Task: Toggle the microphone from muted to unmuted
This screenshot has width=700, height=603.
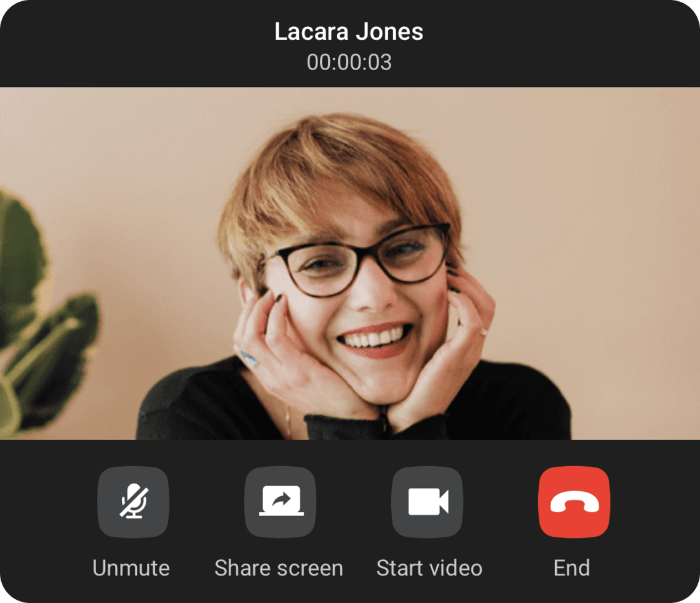Action: tap(132, 501)
